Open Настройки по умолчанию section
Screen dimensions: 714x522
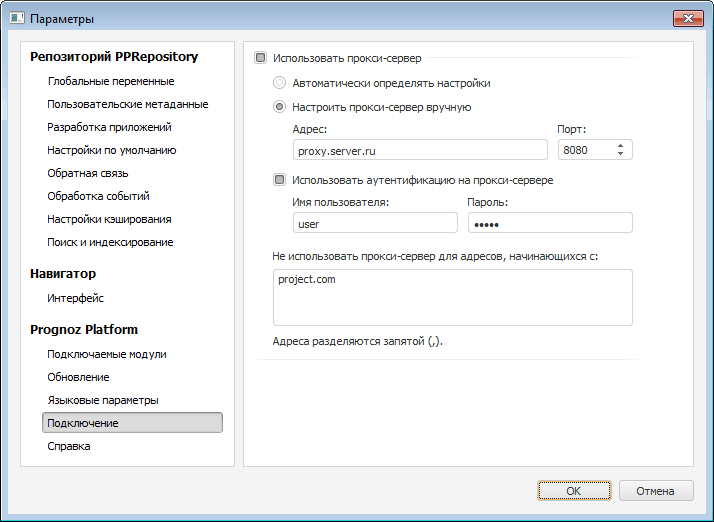pos(112,150)
